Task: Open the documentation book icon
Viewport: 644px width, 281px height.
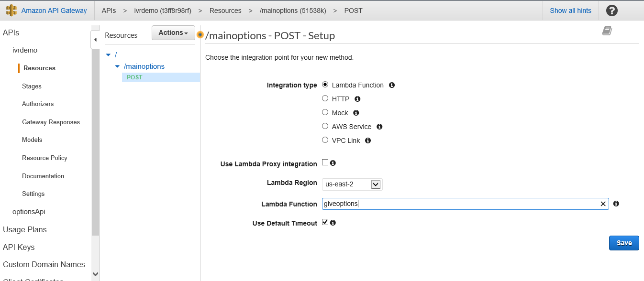Action: pyautogui.click(x=607, y=31)
